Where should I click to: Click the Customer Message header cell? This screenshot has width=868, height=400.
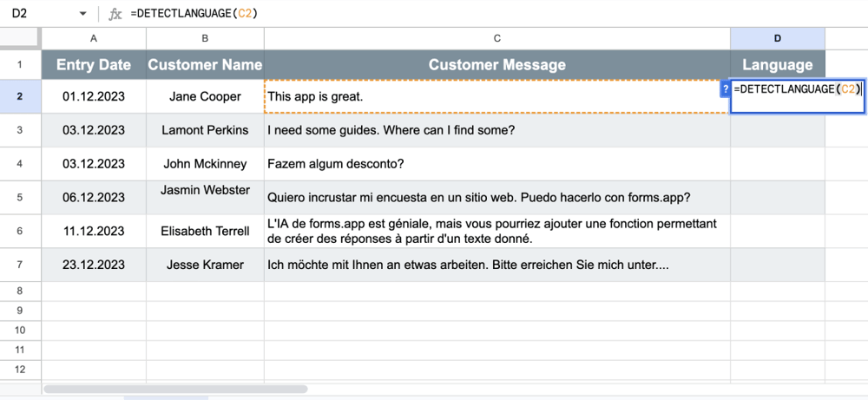pos(496,65)
